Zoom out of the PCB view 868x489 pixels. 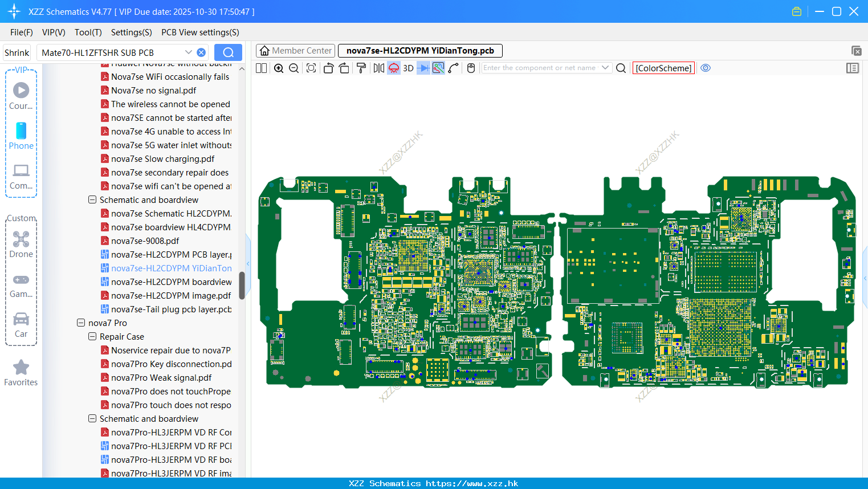[294, 68]
